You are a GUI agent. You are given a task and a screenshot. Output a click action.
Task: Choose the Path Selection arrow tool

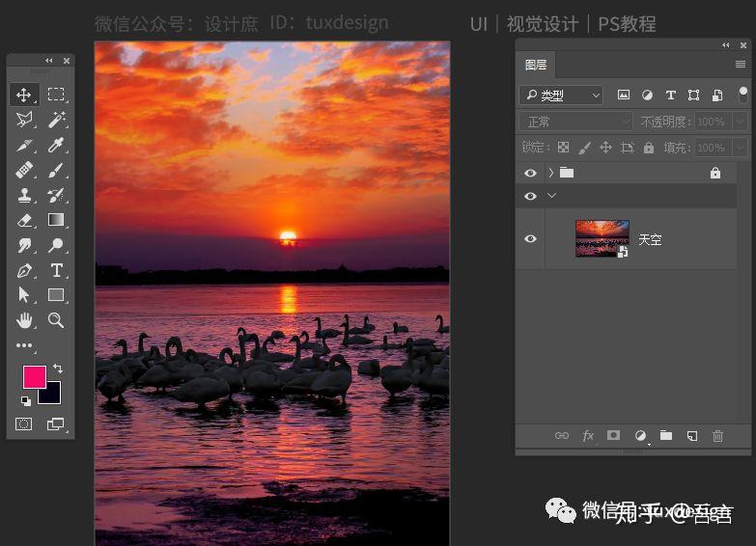pos(23,295)
